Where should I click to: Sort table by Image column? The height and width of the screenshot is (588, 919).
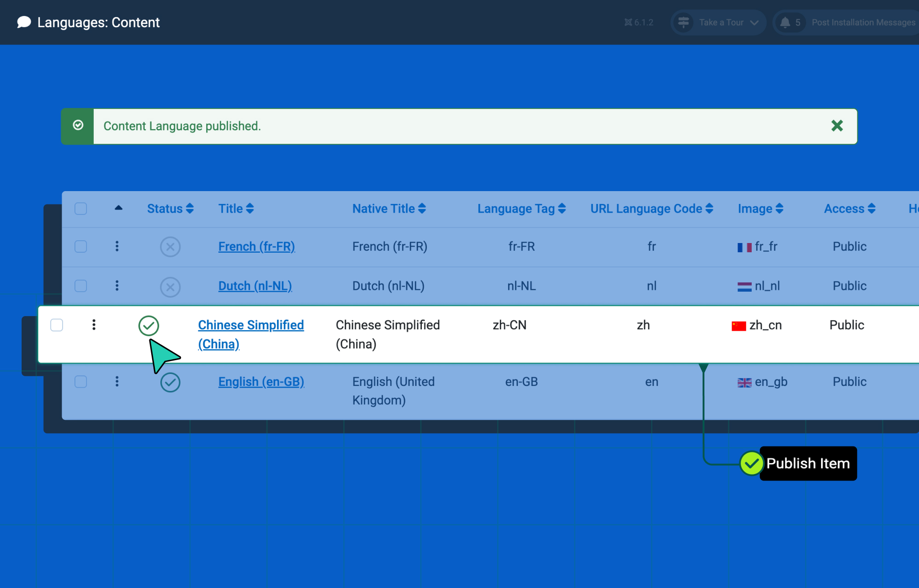click(x=760, y=209)
